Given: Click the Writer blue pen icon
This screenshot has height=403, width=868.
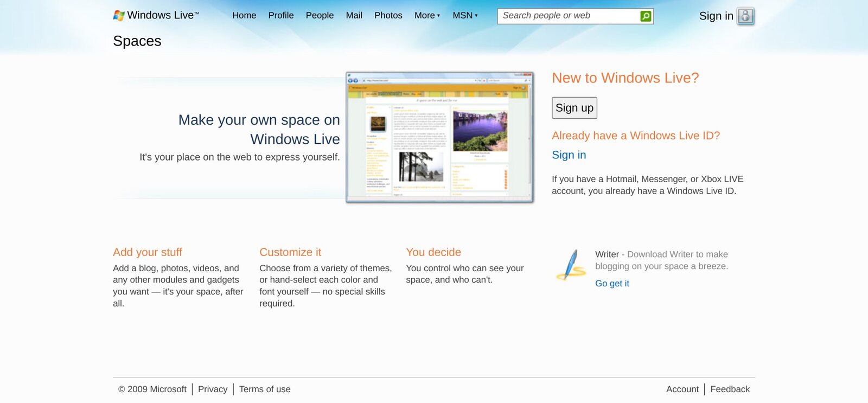Looking at the screenshot, I should pos(571,265).
